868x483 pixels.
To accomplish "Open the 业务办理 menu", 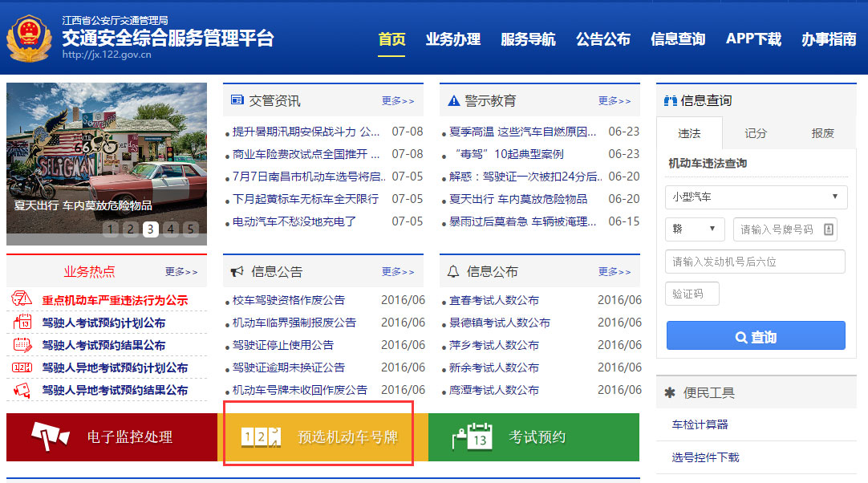I will (x=453, y=38).
